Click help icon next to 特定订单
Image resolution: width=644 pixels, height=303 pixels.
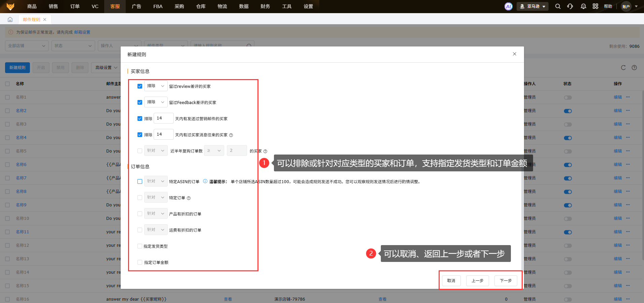[x=189, y=198]
